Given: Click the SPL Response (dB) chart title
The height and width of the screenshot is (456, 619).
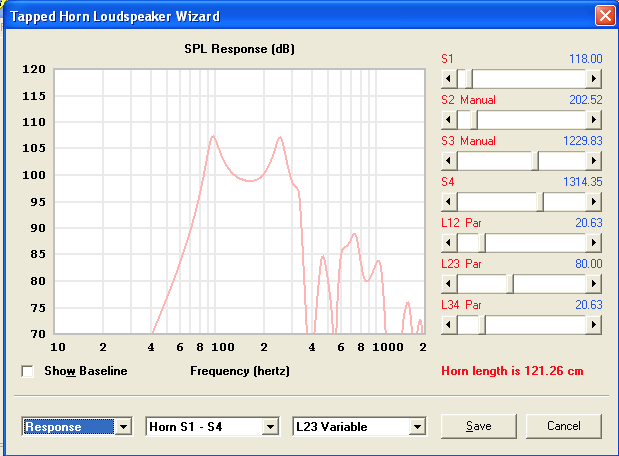Looking at the screenshot, I should point(239,49).
